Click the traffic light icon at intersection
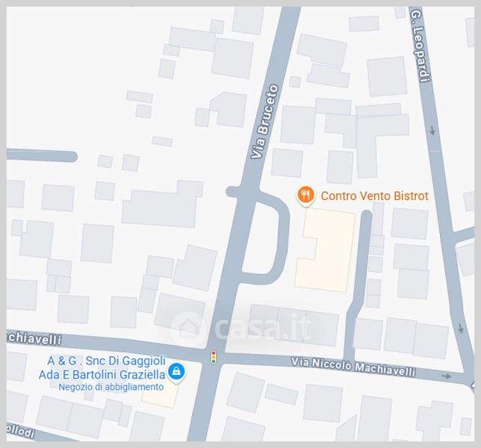This screenshot has height=448, width=481. pyautogui.click(x=214, y=358)
